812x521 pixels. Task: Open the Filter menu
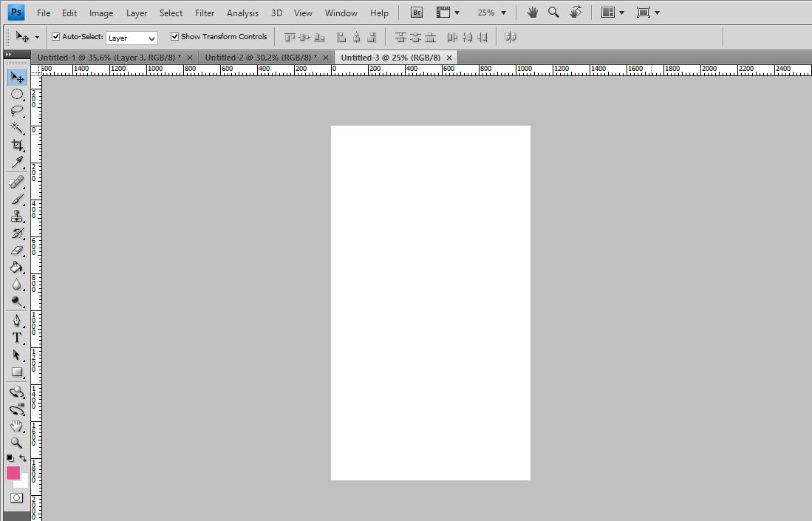point(205,13)
